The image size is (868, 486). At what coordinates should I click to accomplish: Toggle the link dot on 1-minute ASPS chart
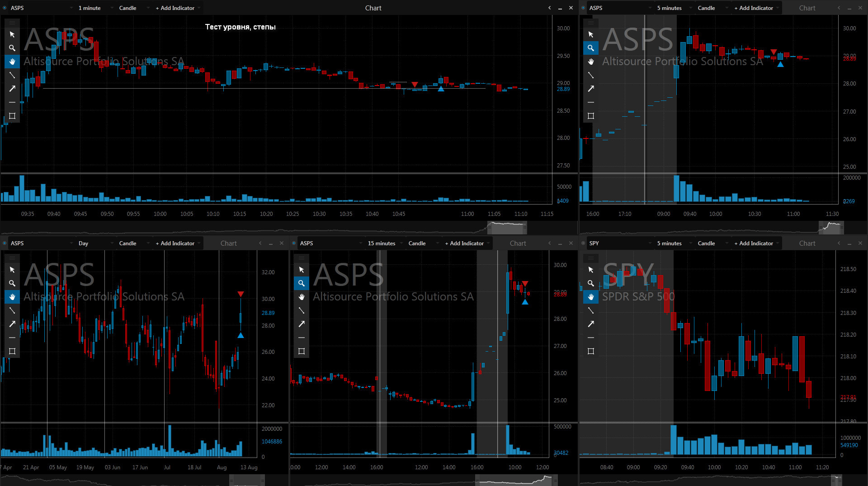pos(5,8)
